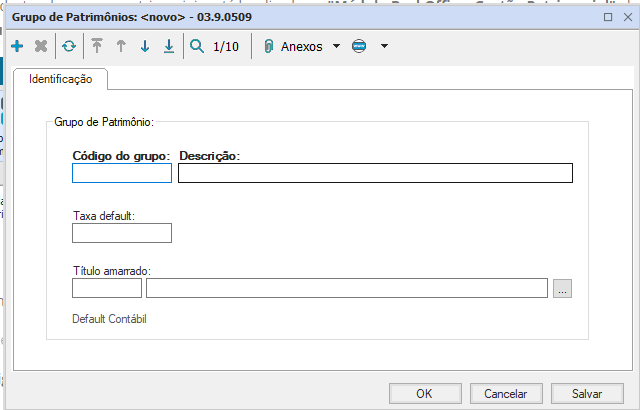Viewport: 640px width, 410px height.
Task: Go to first record arrow icon
Action: point(97,46)
